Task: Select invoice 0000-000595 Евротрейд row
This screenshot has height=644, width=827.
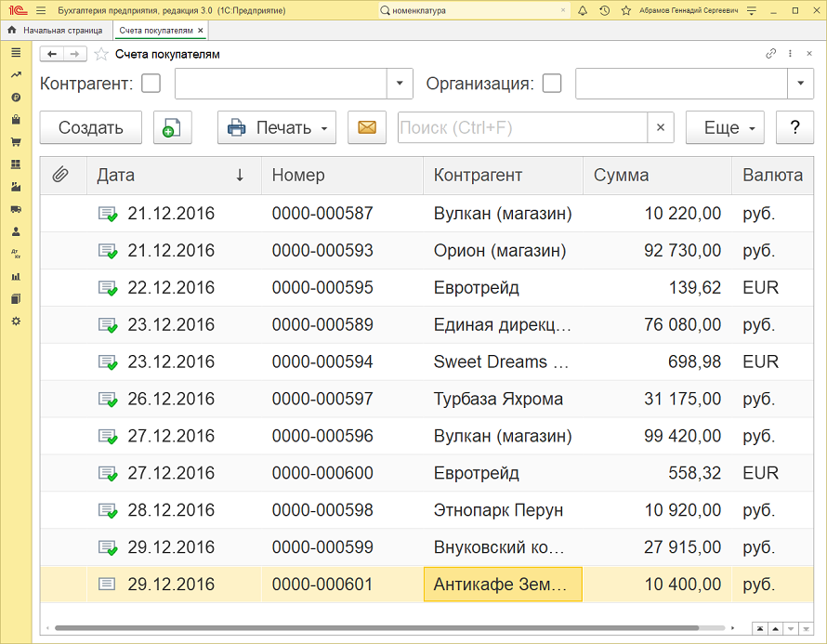Action: click(x=427, y=287)
